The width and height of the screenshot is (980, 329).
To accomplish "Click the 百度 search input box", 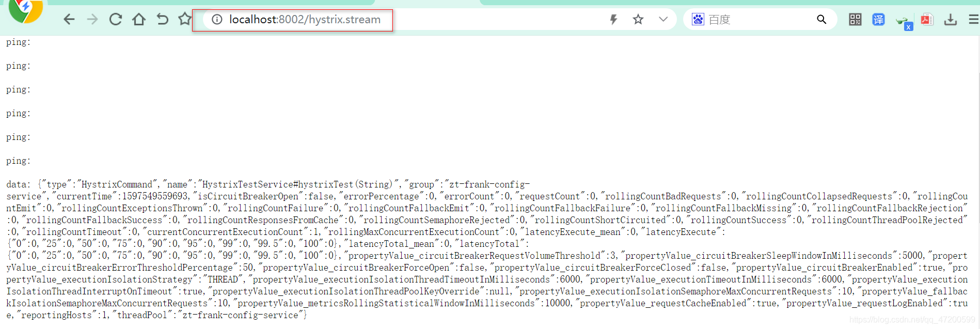I will coord(759,20).
